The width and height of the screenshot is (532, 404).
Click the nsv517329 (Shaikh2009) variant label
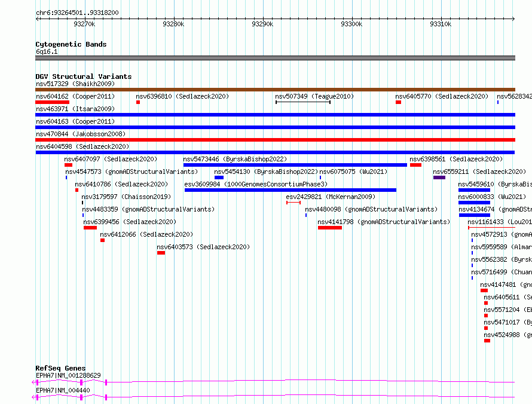click(x=75, y=84)
